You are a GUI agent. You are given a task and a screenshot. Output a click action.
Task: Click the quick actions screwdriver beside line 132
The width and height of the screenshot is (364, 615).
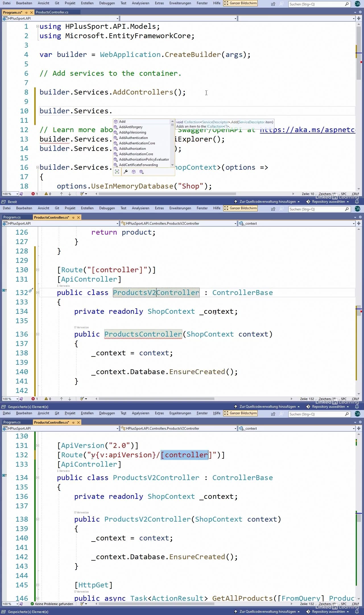[31, 290]
